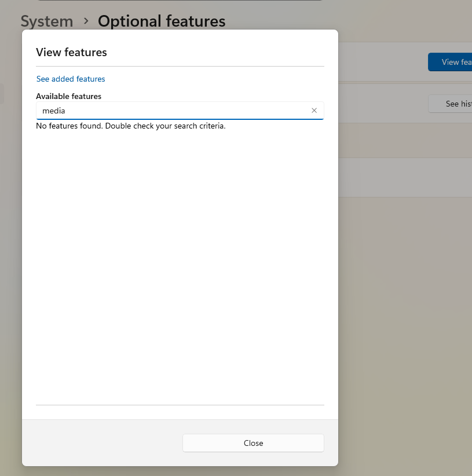Click the See history button
This screenshot has width=472, height=476.
click(x=452, y=104)
